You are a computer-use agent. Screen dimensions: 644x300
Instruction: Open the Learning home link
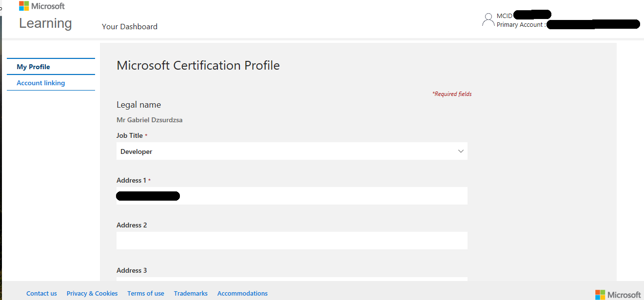point(45,23)
